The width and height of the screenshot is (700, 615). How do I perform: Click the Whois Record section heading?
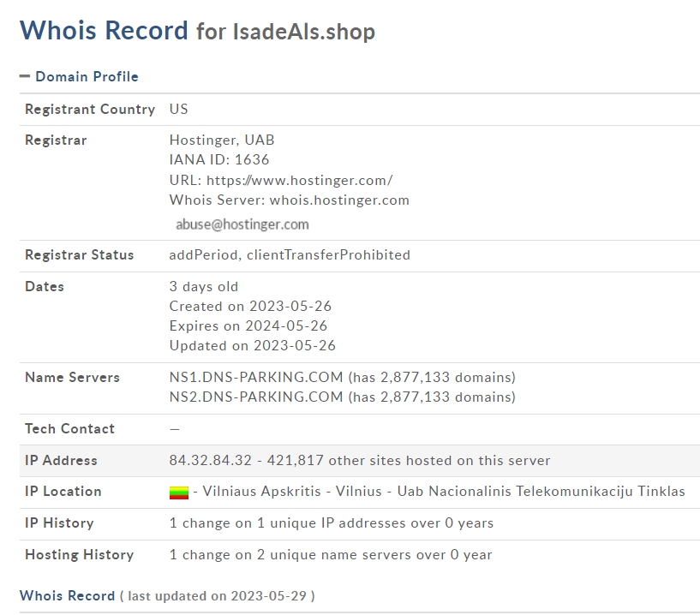click(x=68, y=596)
